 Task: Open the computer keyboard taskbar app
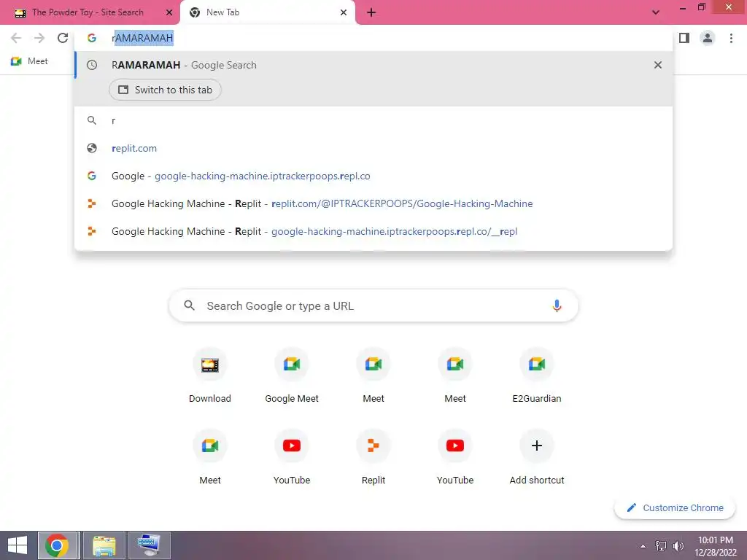pos(149,545)
